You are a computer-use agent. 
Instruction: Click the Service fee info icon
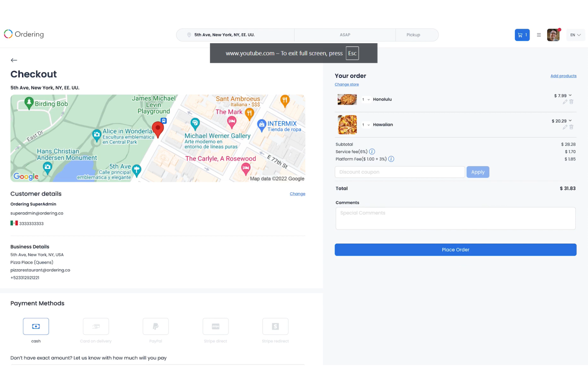point(372,151)
